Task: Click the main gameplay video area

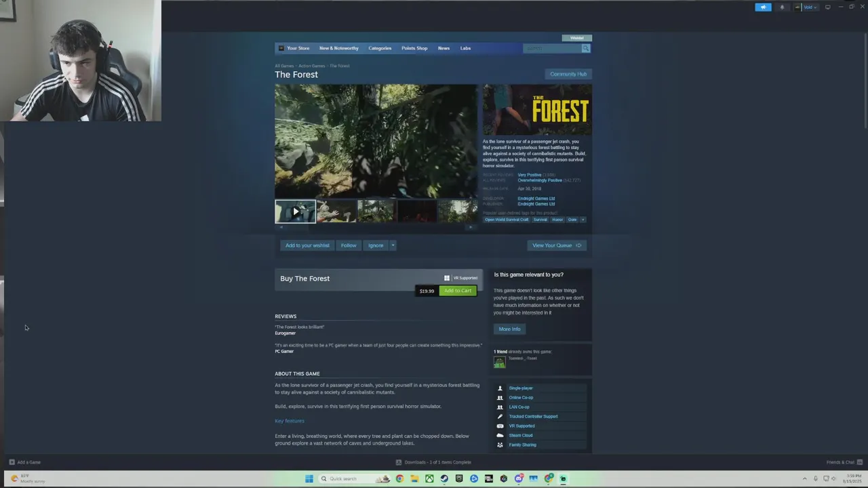Action: 376,141
